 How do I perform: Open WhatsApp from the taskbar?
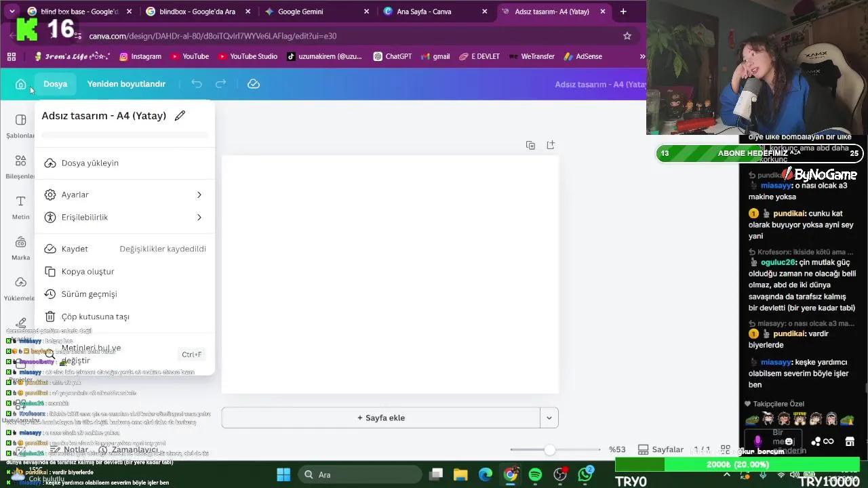(585, 474)
